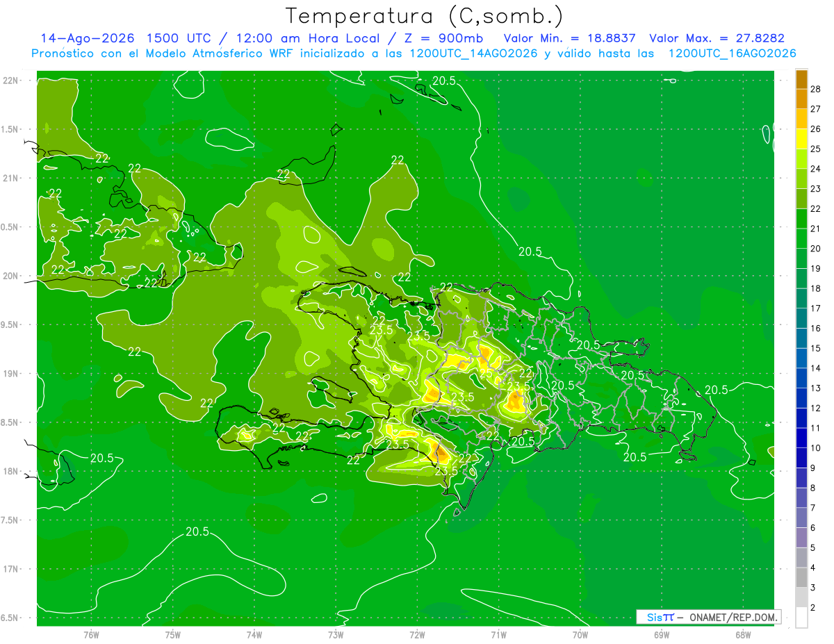Click the "71W" longitude axis label
834x644 pixels.
[498, 634]
